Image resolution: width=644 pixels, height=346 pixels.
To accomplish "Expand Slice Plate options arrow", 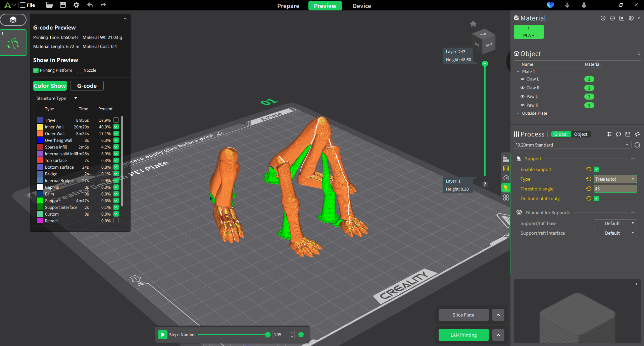I will pos(498,315).
